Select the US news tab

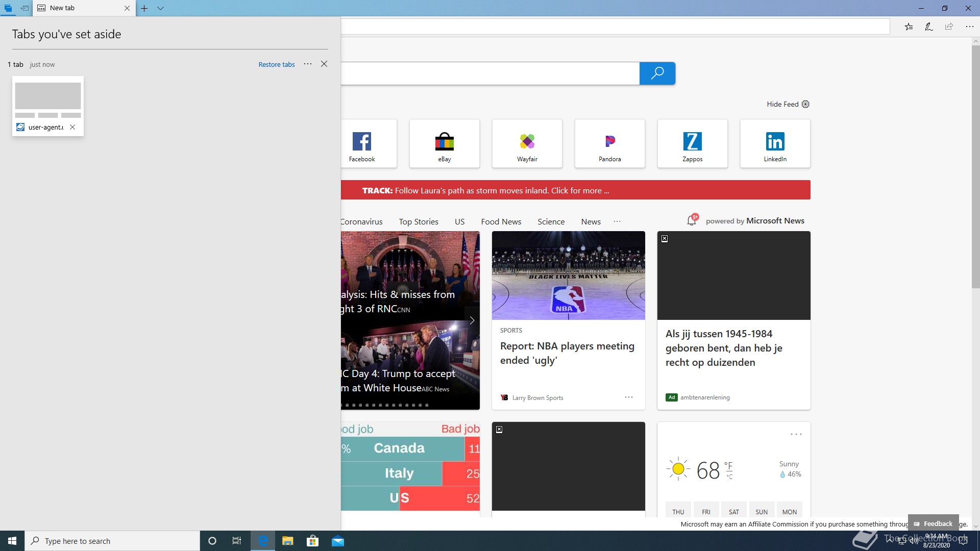[459, 221]
